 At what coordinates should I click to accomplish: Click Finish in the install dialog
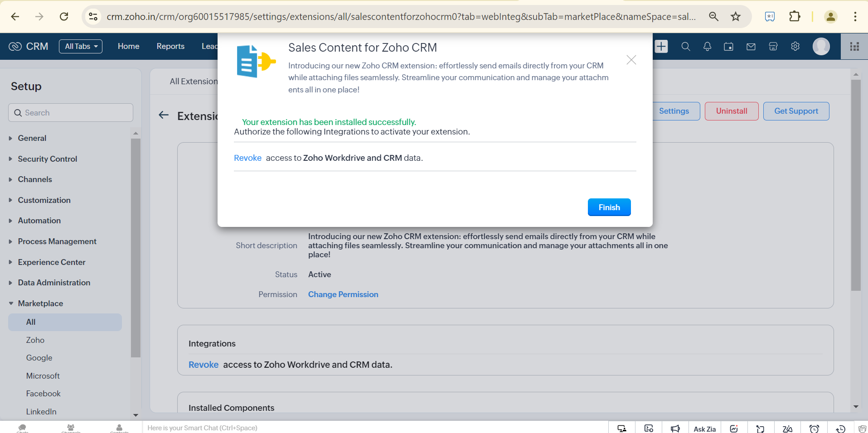[609, 207]
